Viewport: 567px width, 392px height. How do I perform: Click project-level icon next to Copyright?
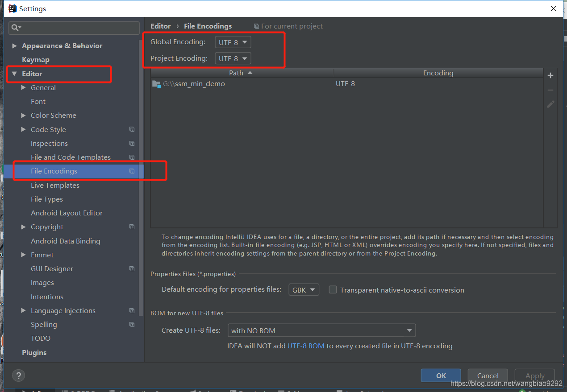pos(132,227)
